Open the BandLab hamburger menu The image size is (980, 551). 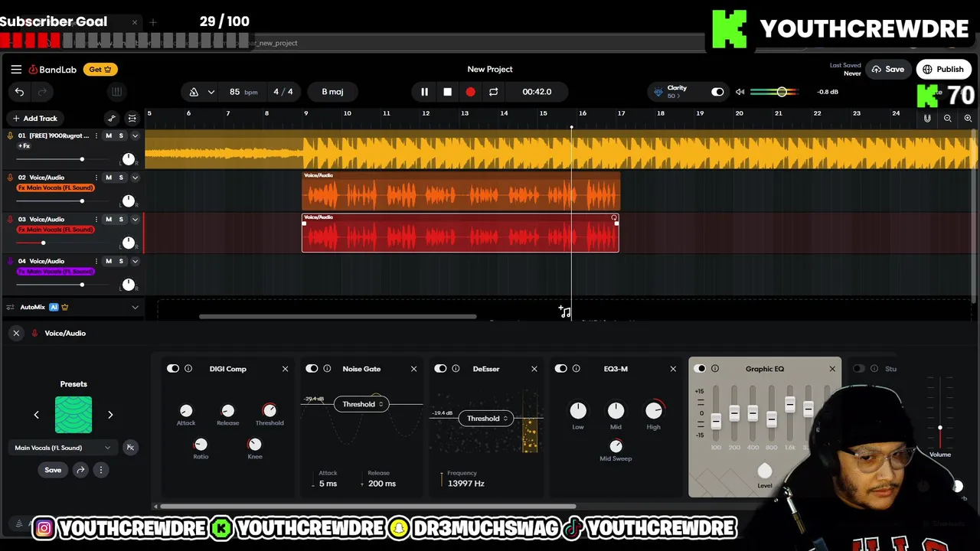[x=16, y=69]
